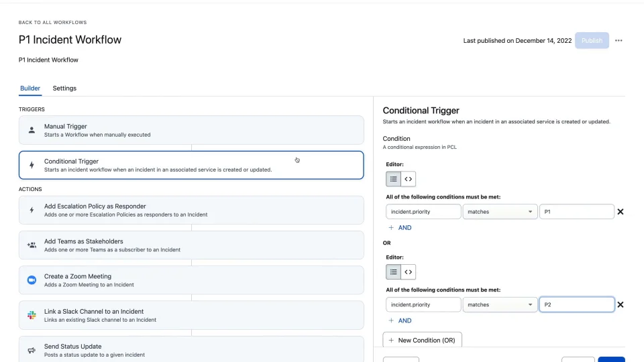Switch first condition editor to code view
This screenshot has width=644, height=362.
click(409, 179)
